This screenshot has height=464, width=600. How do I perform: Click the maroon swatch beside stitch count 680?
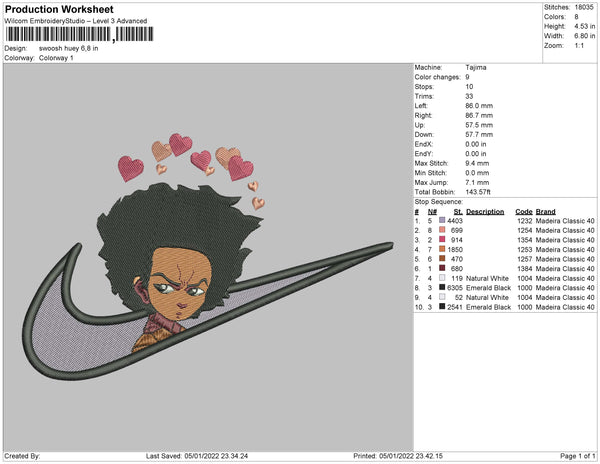coord(442,268)
